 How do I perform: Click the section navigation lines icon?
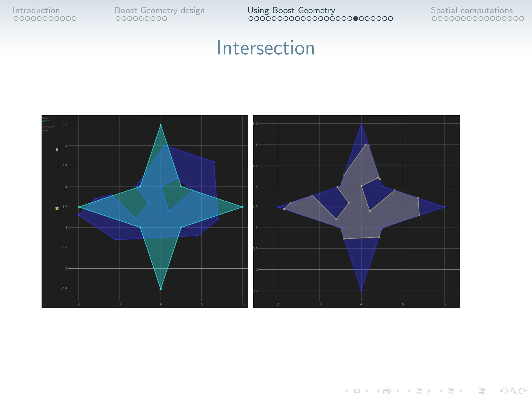click(451, 391)
